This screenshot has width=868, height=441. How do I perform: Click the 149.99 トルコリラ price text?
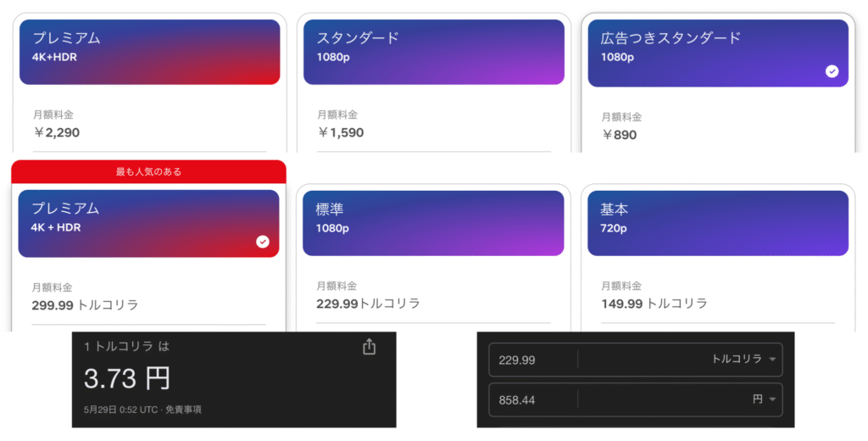pos(654,304)
